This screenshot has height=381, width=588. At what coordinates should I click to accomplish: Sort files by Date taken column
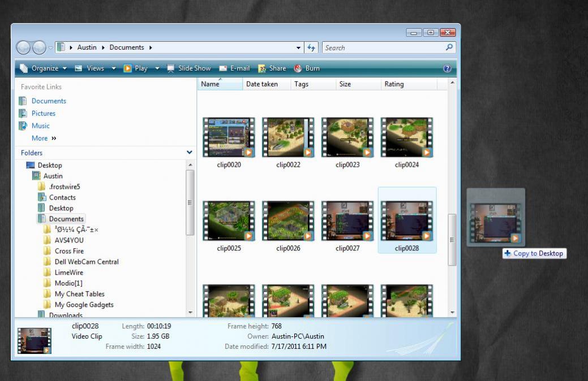(x=261, y=84)
